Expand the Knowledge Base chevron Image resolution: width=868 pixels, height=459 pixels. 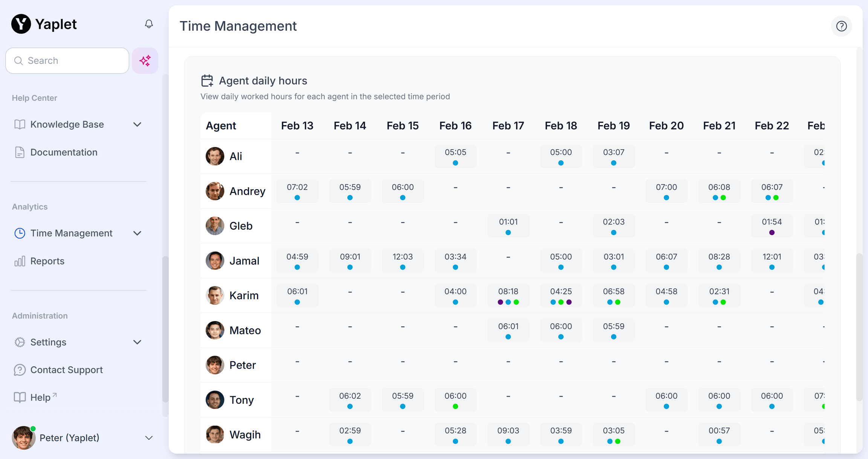click(137, 124)
